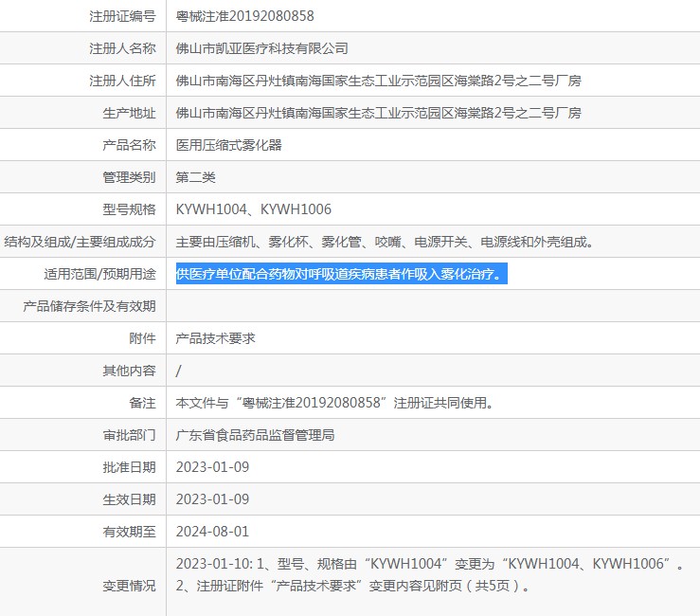Click 生效日期 value 2023-01-09
The height and width of the screenshot is (616, 700).
pyautogui.click(x=212, y=499)
